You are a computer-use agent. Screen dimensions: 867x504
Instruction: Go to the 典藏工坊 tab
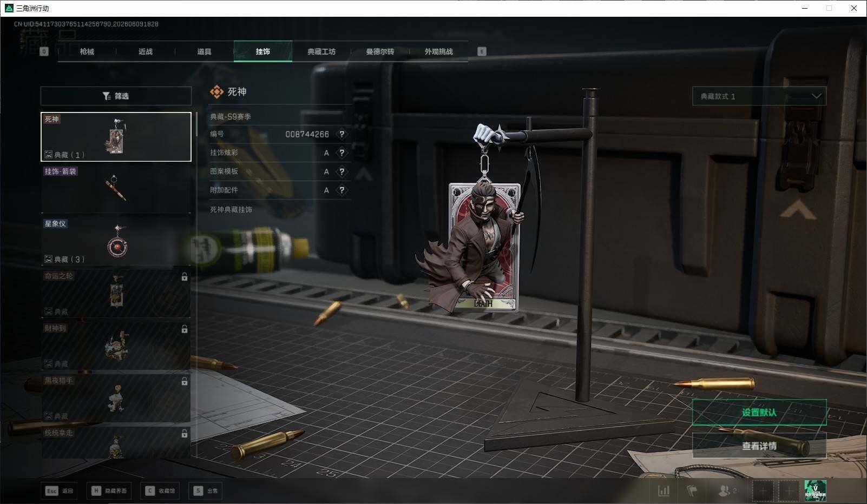[x=321, y=51]
